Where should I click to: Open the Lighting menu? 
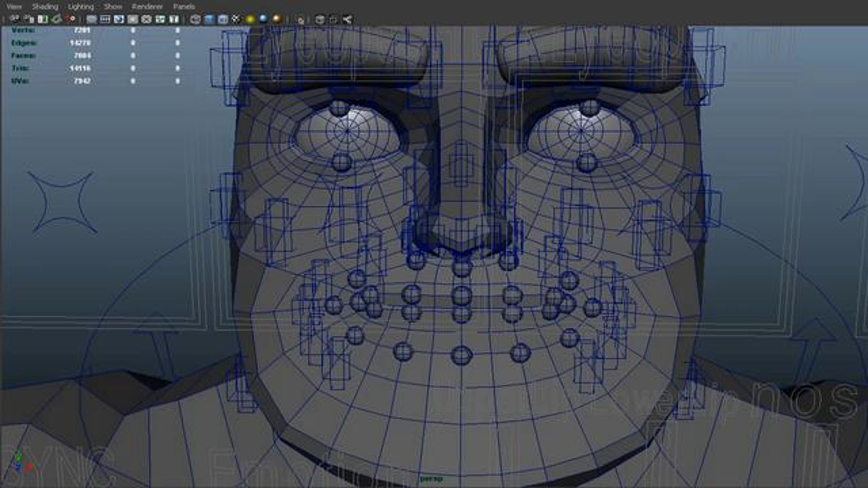click(81, 7)
